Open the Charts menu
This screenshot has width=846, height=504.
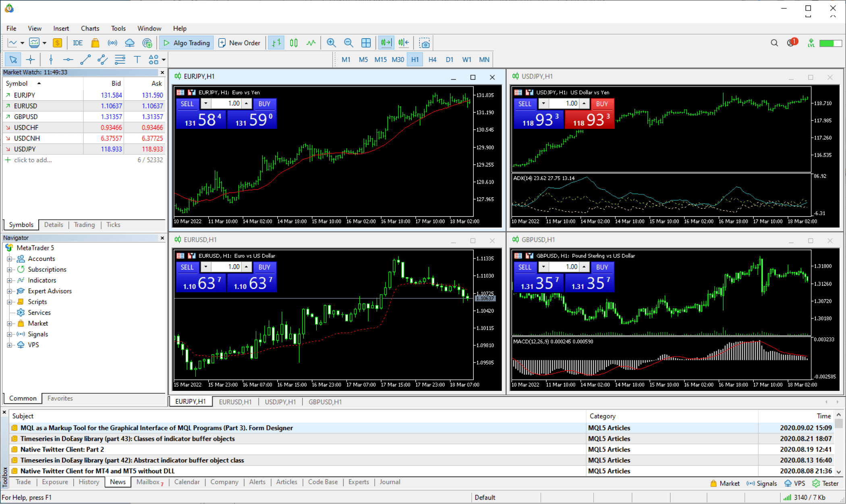[x=89, y=28]
